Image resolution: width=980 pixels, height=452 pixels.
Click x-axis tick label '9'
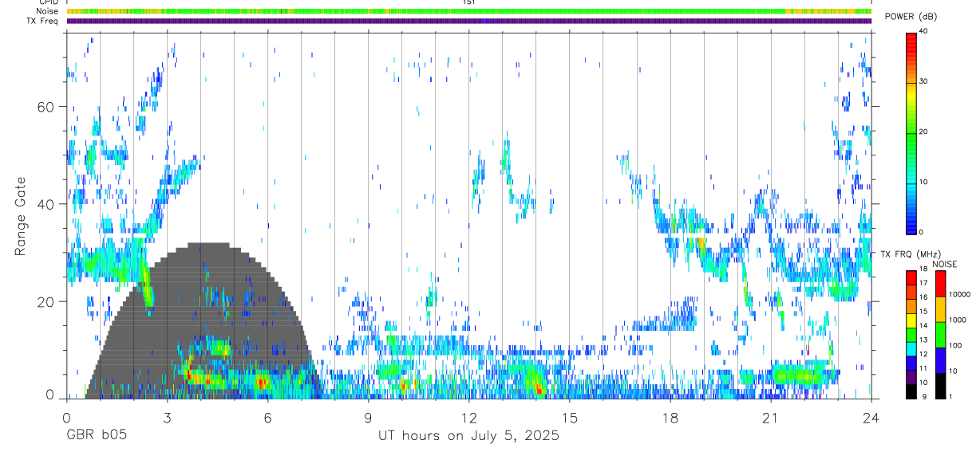(x=368, y=417)
